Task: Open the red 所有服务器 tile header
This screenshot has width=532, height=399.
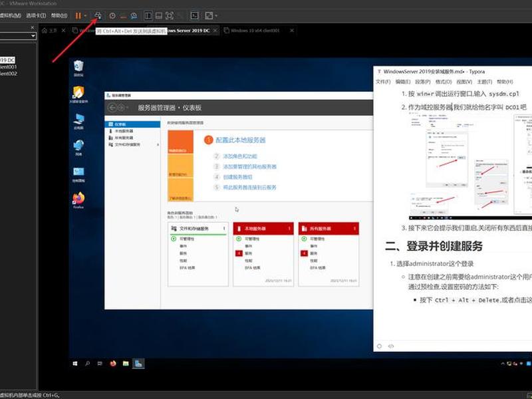Action: pyautogui.click(x=329, y=229)
